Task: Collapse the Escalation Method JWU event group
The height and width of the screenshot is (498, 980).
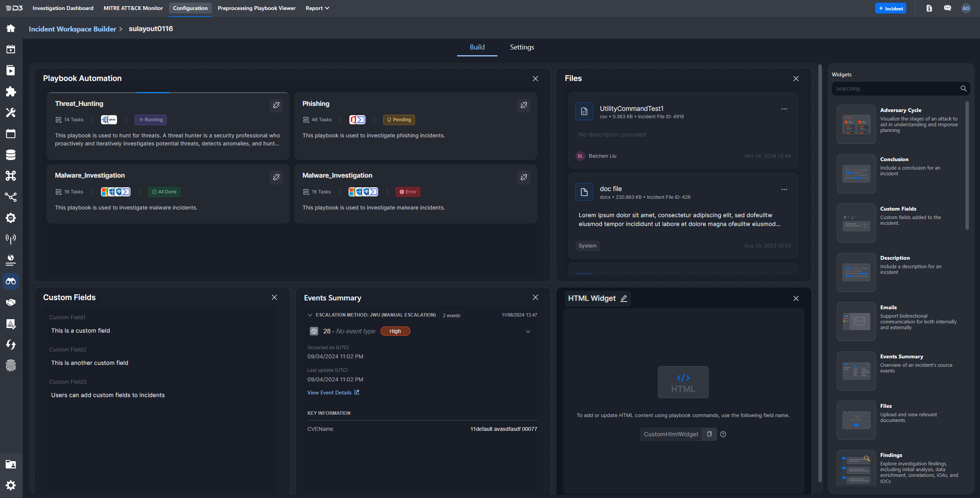Action: [310, 315]
